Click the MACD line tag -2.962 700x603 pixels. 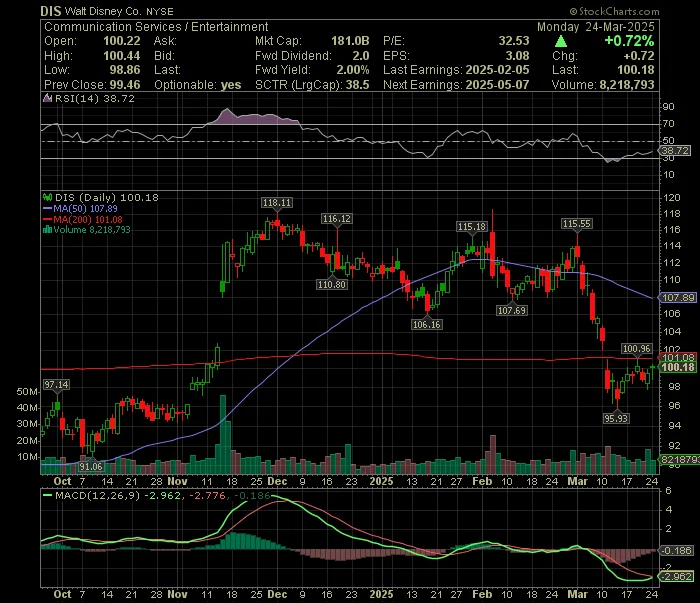pos(677,576)
